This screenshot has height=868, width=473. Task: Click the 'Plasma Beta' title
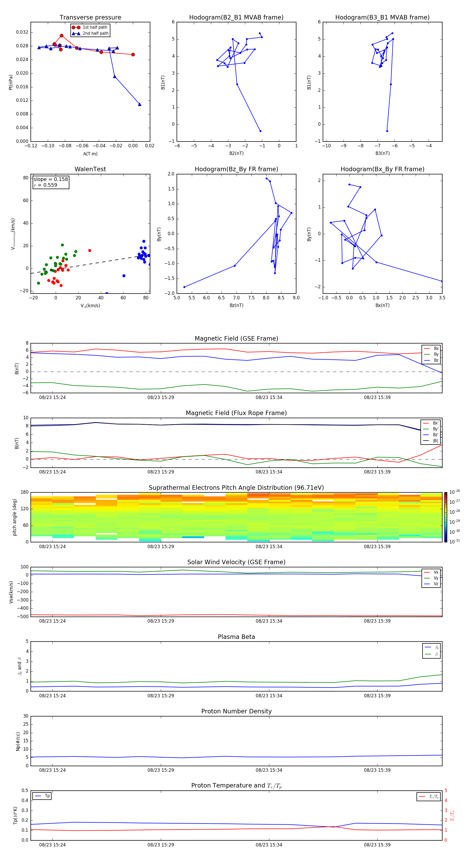point(236,637)
